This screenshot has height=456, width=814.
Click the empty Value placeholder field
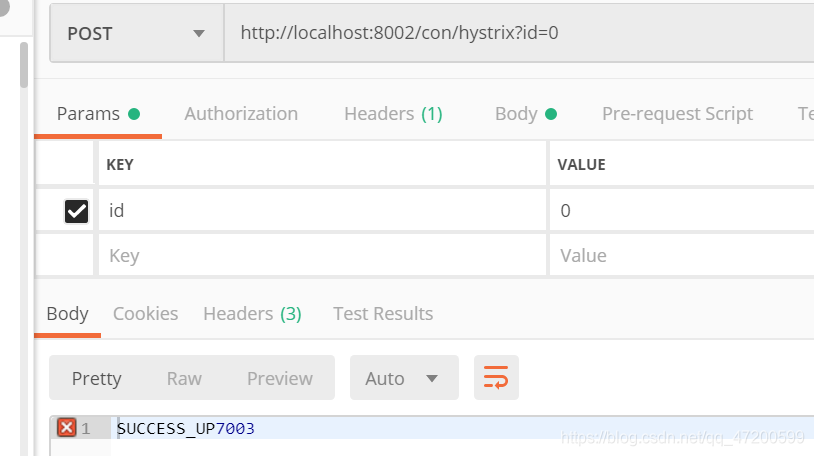[682, 255]
